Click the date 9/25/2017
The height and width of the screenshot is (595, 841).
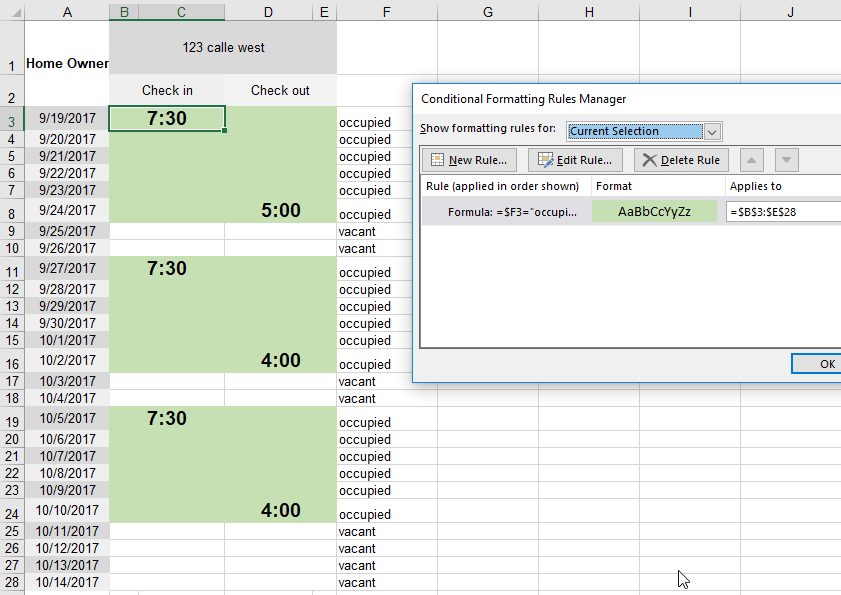[x=67, y=231]
